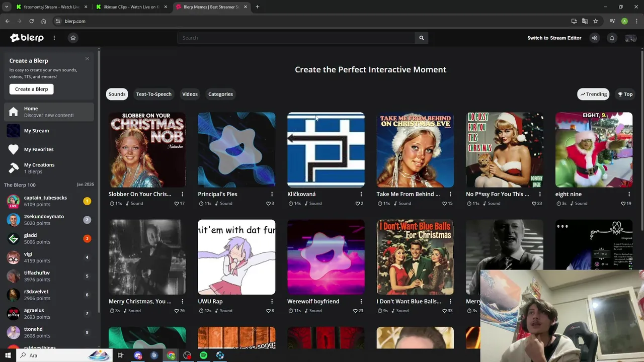The image size is (644, 362).
Task: Open the three-dot menu beside Blerp logo
Action: point(54,38)
